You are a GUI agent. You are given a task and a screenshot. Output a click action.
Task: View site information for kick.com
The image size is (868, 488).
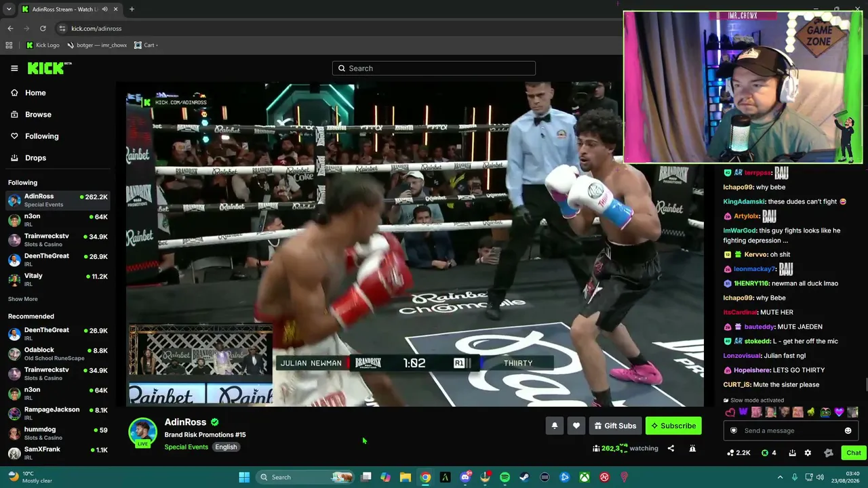62,28
